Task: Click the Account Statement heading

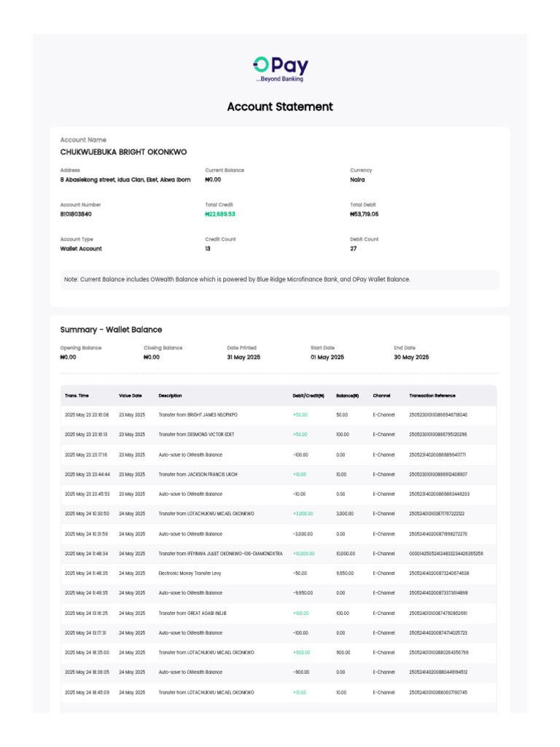Action: tap(280, 107)
